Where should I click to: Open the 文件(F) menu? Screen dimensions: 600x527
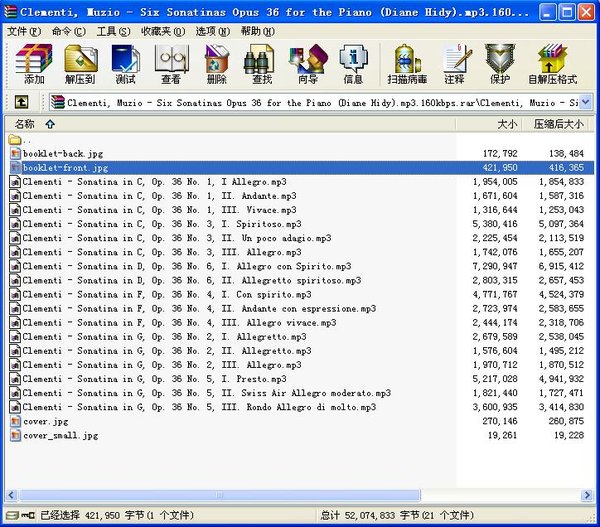pos(24,31)
